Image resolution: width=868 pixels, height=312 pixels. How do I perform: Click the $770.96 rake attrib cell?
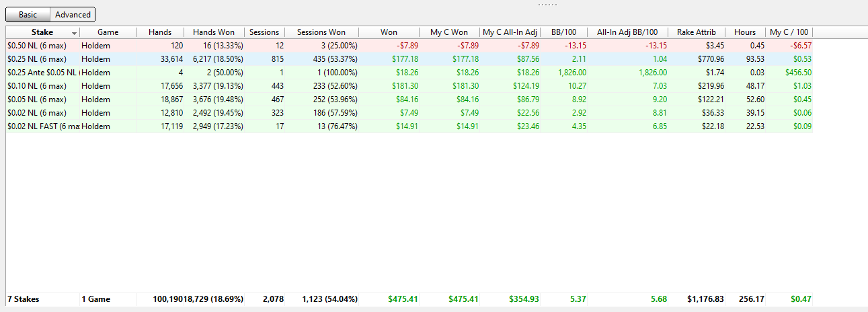pyautogui.click(x=697, y=59)
